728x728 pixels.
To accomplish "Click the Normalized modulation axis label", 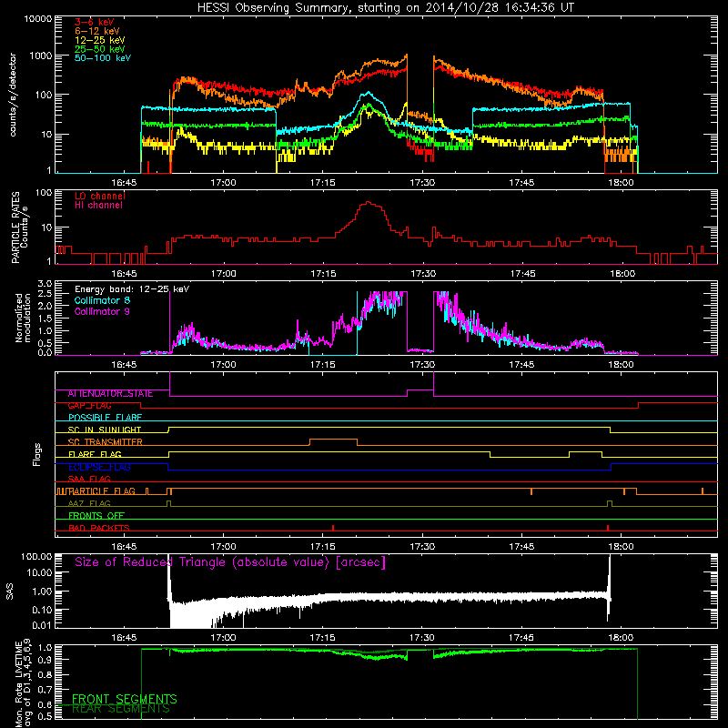I will click(23, 318).
